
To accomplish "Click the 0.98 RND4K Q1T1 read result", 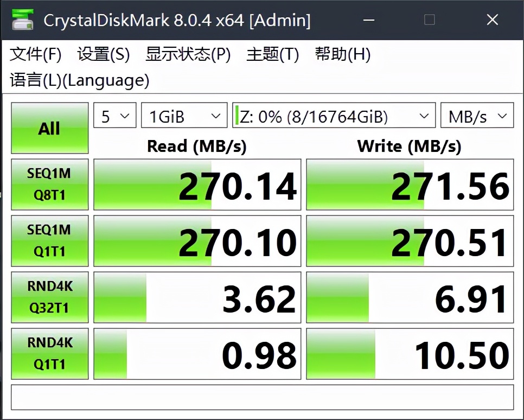I will click(x=197, y=354).
